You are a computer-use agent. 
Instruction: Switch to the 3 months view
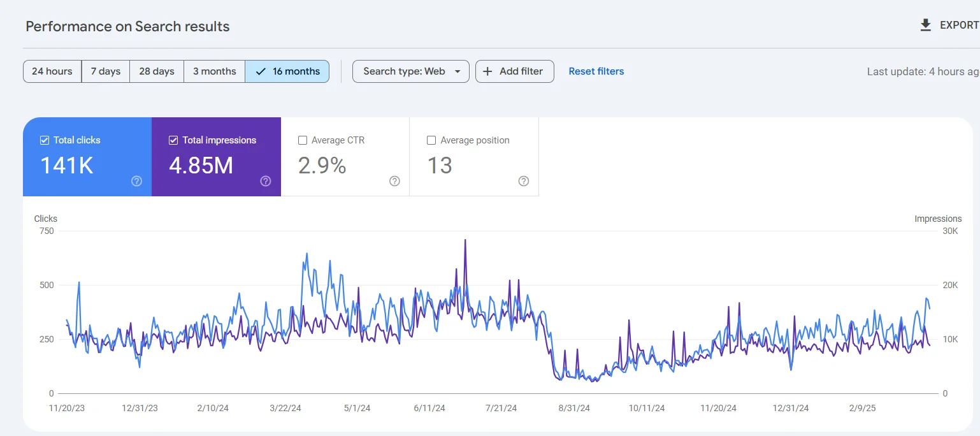click(x=214, y=71)
